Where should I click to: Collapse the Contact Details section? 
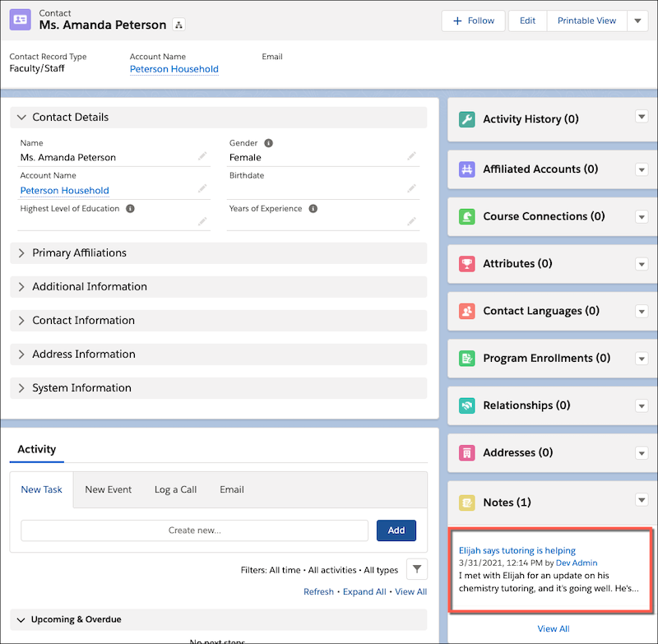tap(70, 117)
